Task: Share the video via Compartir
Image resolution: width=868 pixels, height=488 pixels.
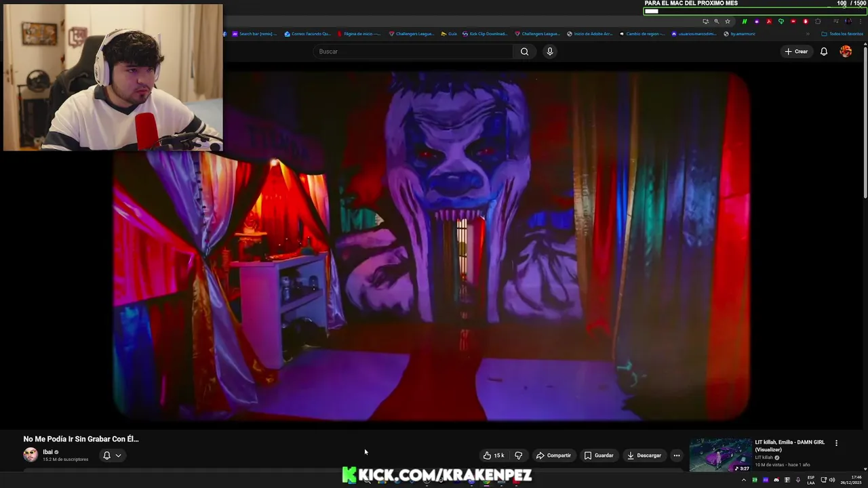Action: [x=553, y=455]
